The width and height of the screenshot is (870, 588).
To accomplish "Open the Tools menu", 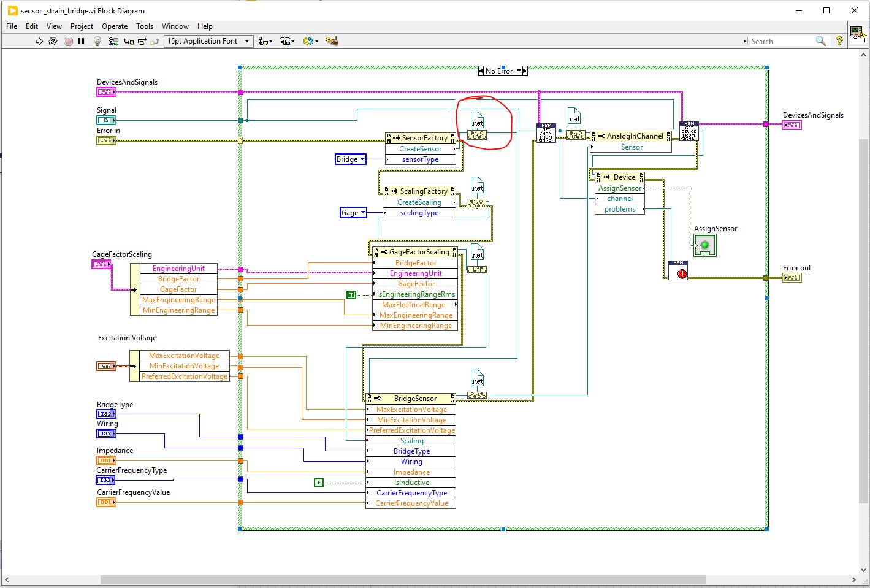I will pyautogui.click(x=145, y=26).
